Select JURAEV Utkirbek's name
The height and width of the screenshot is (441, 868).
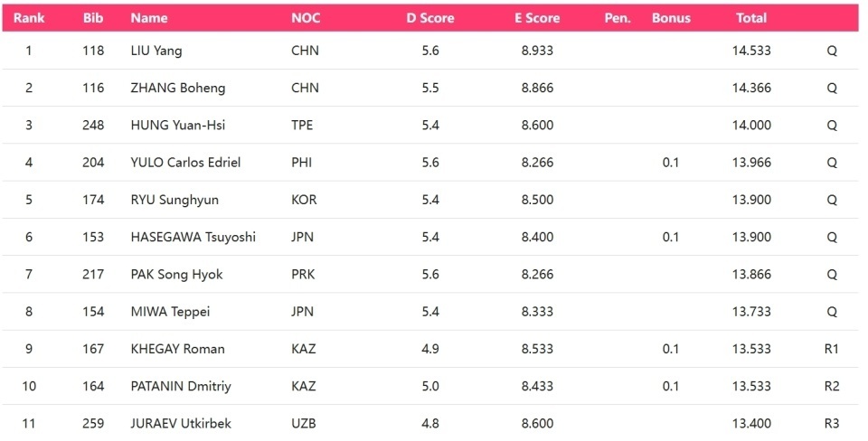point(181,423)
